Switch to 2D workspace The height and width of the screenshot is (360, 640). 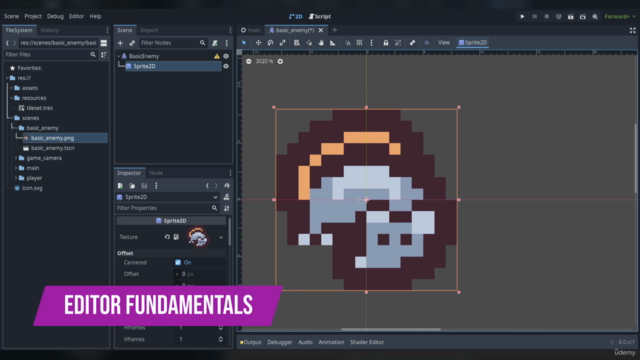coord(296,16)
